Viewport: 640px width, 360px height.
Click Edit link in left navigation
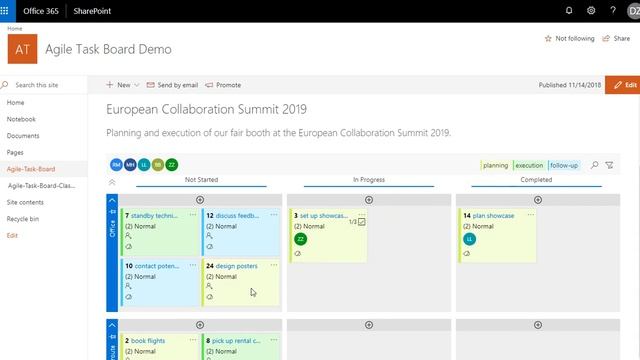12,236
